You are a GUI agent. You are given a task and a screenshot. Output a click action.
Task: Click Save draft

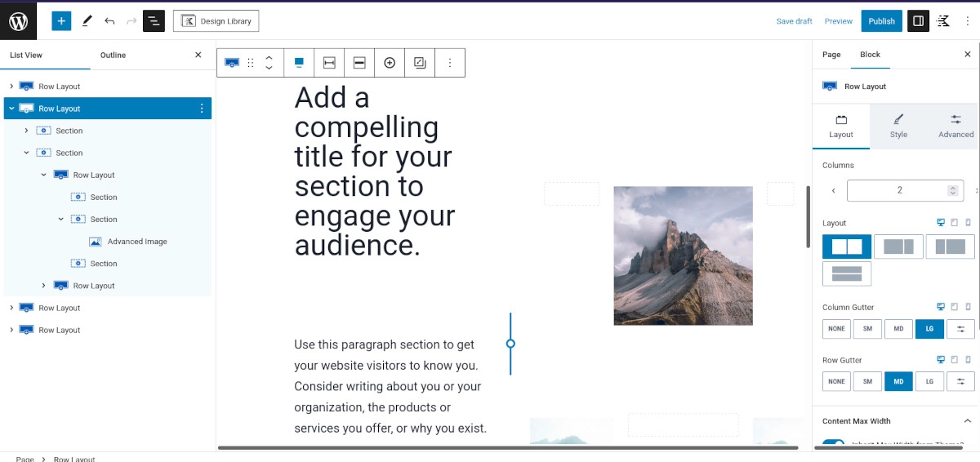click(x=794, y=21)
